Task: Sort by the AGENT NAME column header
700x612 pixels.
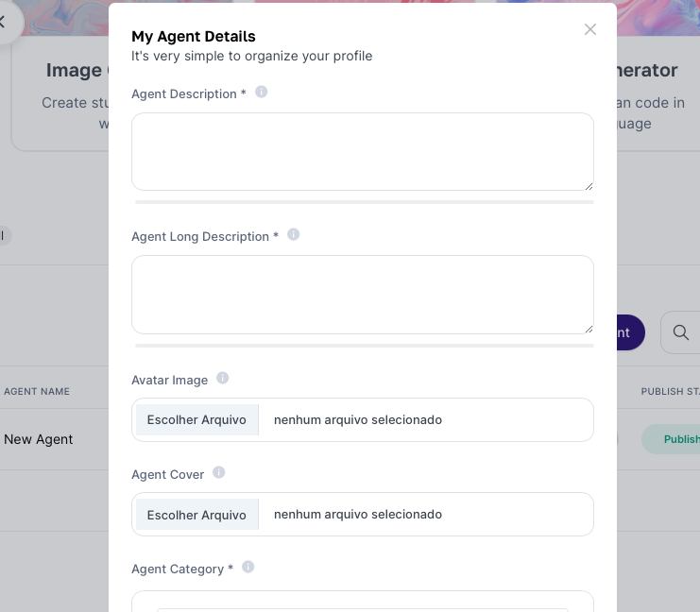Action: pos(37,392)
